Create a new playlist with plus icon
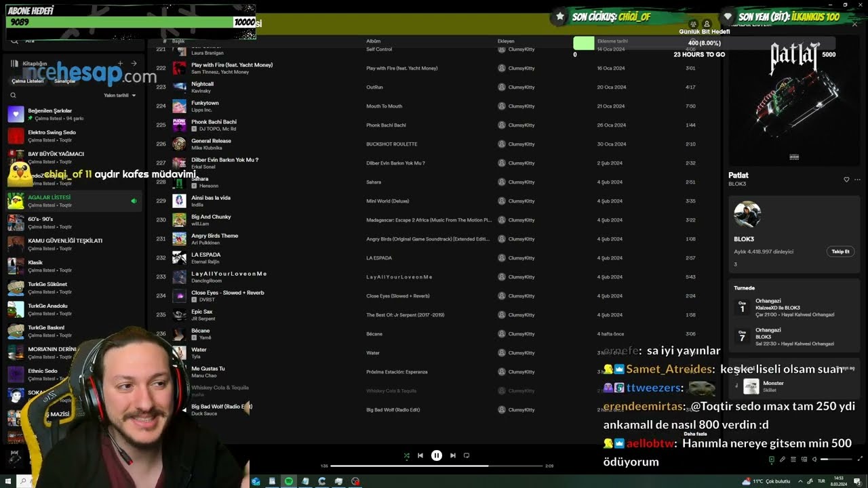This screenshot has height=488, width=868. click(x=120, y=64)
